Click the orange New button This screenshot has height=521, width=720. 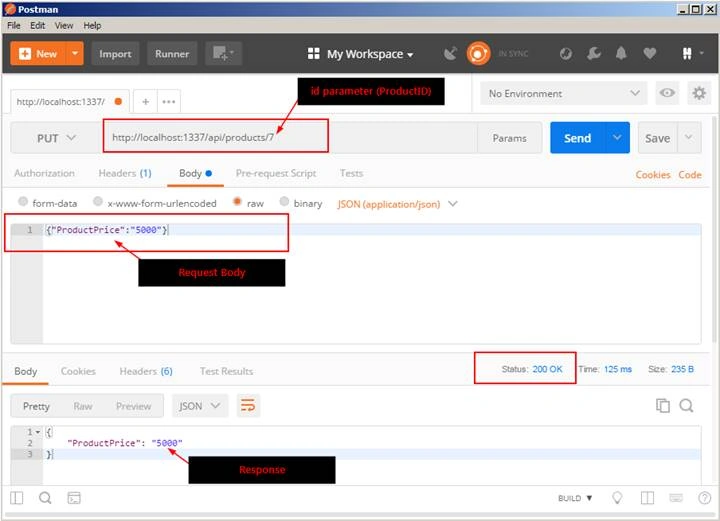[39, 54]
